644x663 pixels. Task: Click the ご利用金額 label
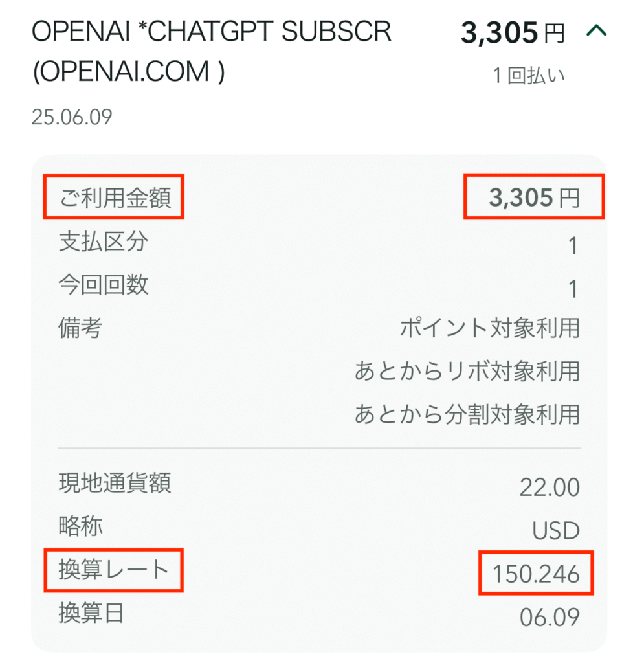(115, 197)
